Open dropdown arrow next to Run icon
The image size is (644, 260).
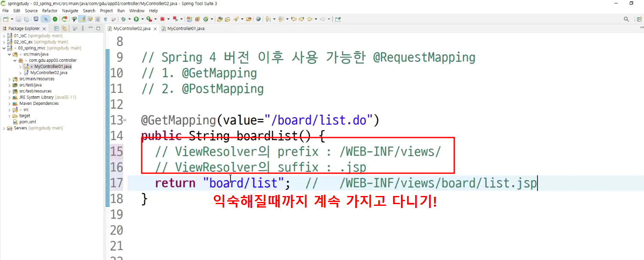tap(142, 19)
